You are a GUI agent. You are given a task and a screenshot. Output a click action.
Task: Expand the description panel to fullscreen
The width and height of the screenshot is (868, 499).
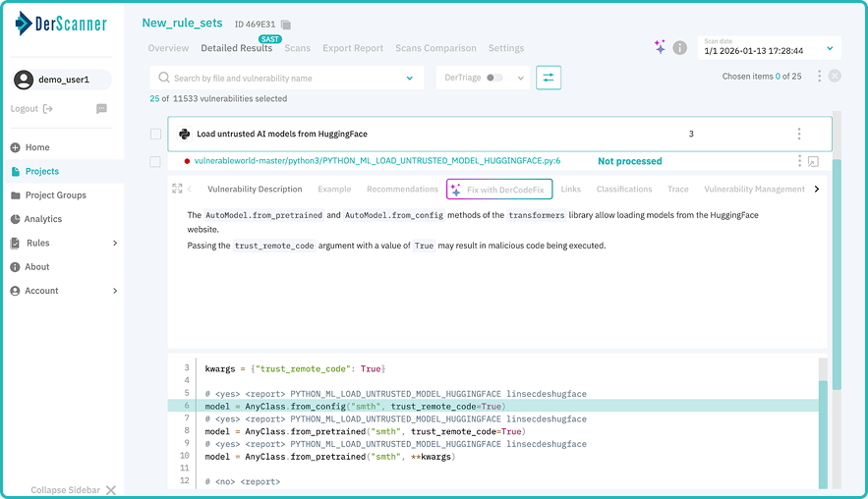(177, 189)
